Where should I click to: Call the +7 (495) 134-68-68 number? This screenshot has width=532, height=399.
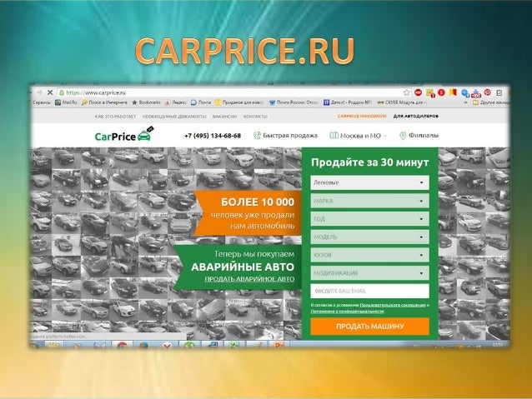click(213, 136)
